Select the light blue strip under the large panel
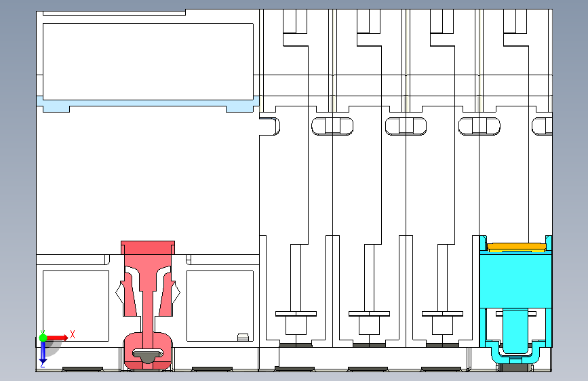This screenshot has width=588, height=381. click(x=148, y=104)
